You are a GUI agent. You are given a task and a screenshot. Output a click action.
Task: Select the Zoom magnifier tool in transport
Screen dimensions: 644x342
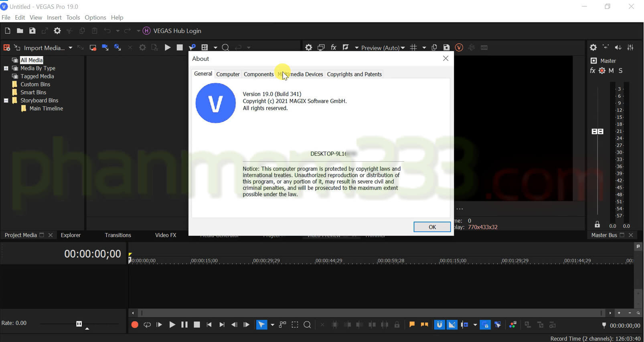307,325
